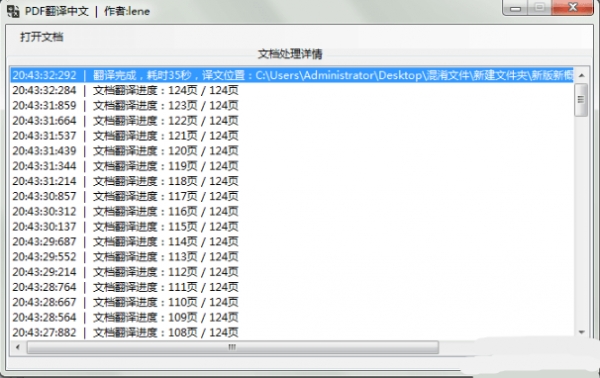This screenshot has width=600, height=378.
Task: Select row 文档翻译进度：112页 / 124页
Action: [292, 272]
